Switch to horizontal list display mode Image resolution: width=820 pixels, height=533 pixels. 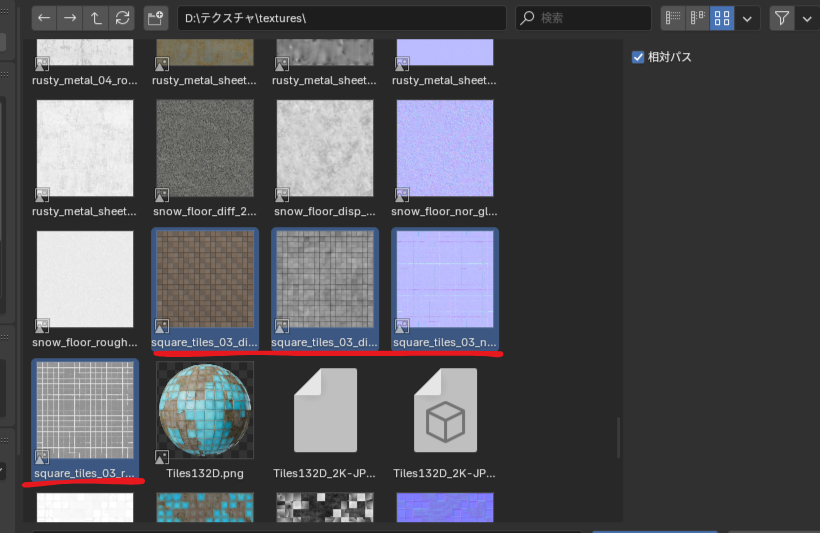click(x=698, y=18)
